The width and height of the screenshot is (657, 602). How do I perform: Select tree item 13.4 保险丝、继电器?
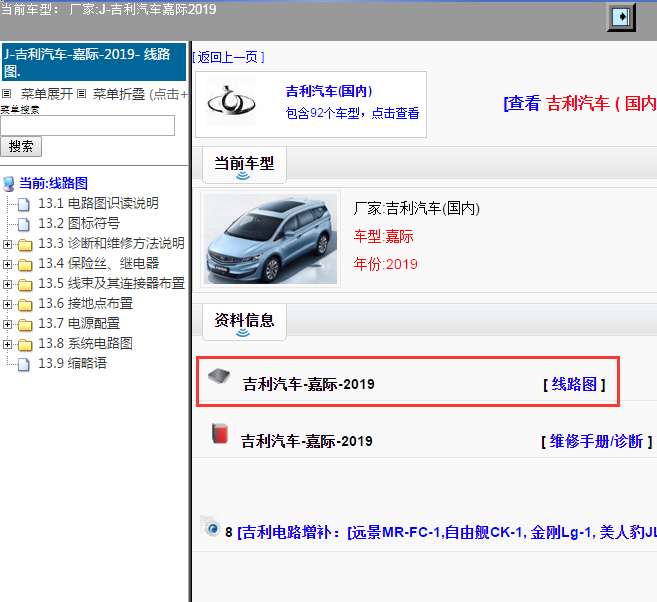click(99, 264)
